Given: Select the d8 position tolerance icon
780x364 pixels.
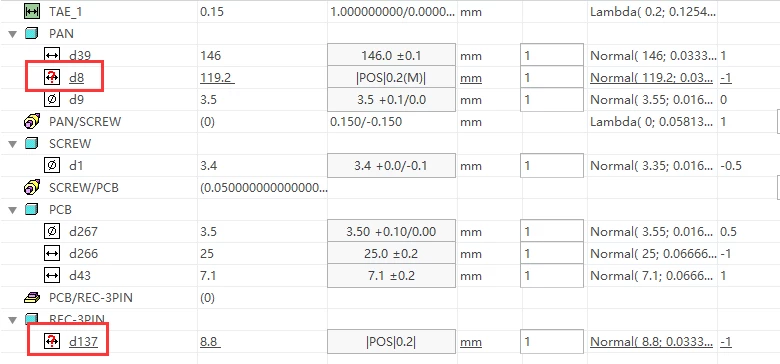Looking at the screenshot, I should [52, 78].
